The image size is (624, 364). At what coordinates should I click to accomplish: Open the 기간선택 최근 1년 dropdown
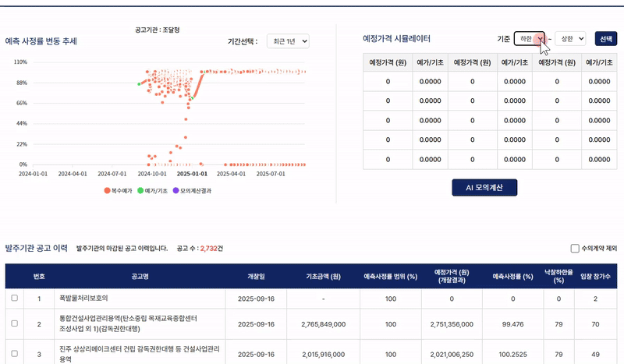pyautogui.click(x=288, y=41)
